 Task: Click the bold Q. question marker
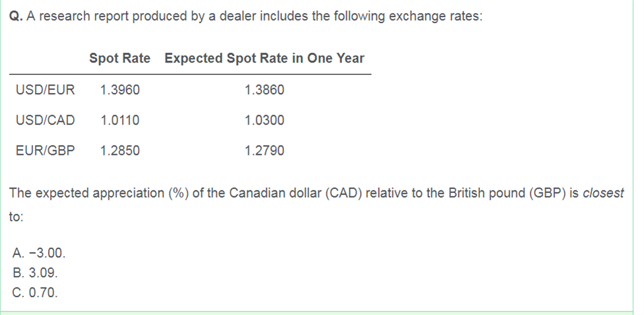[16, 16]
